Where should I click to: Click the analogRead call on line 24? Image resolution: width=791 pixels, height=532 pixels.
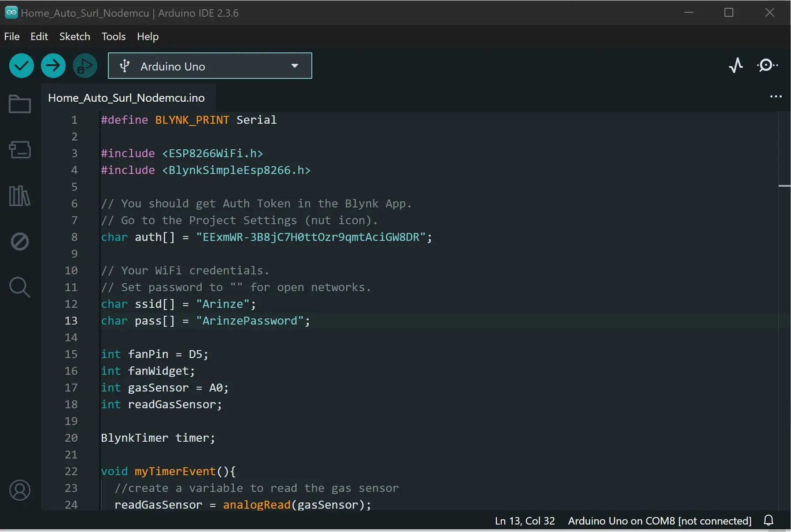pos(257,505)
